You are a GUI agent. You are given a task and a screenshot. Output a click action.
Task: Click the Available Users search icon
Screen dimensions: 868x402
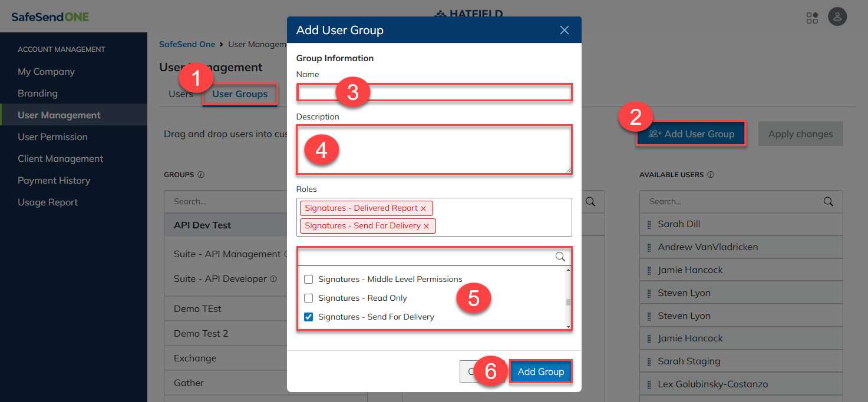click(x=828, y=201)
